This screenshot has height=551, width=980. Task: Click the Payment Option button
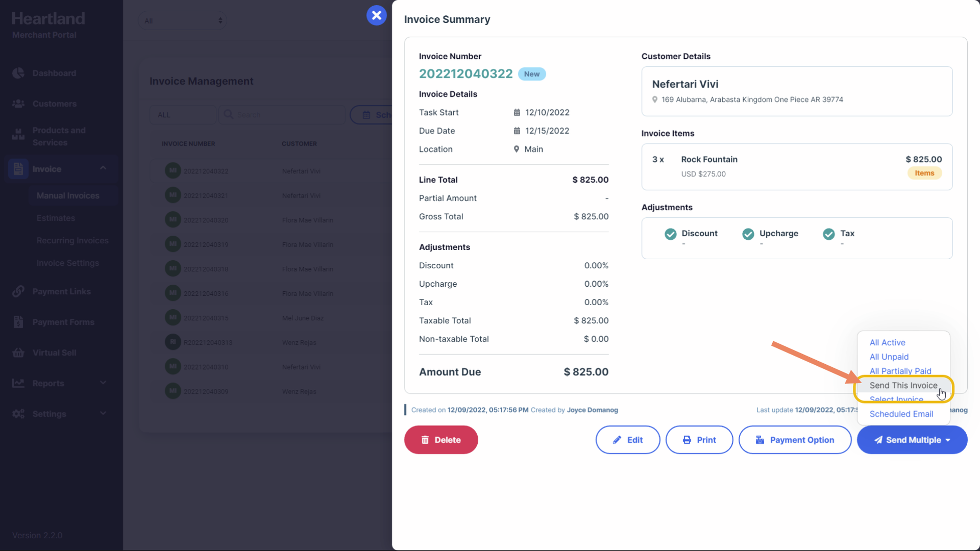click(x=795, y=440)
